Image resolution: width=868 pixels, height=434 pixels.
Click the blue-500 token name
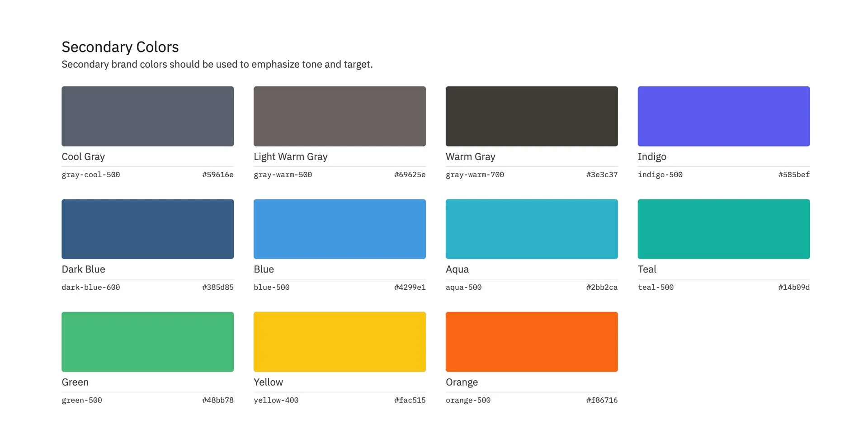coord(272,287)
